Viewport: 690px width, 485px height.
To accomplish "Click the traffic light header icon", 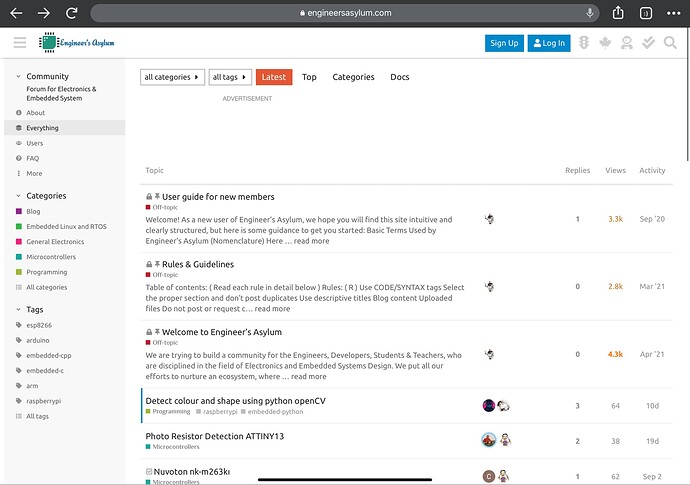I will [x=584, y=43].
